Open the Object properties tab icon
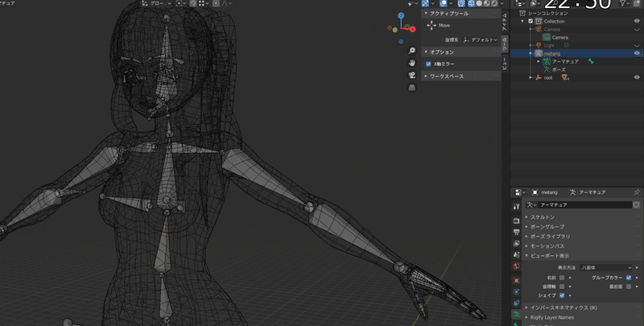 click(517, 280)
